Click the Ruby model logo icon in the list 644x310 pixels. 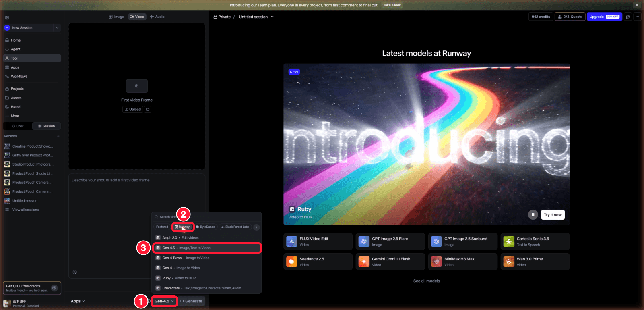[158, 278]
